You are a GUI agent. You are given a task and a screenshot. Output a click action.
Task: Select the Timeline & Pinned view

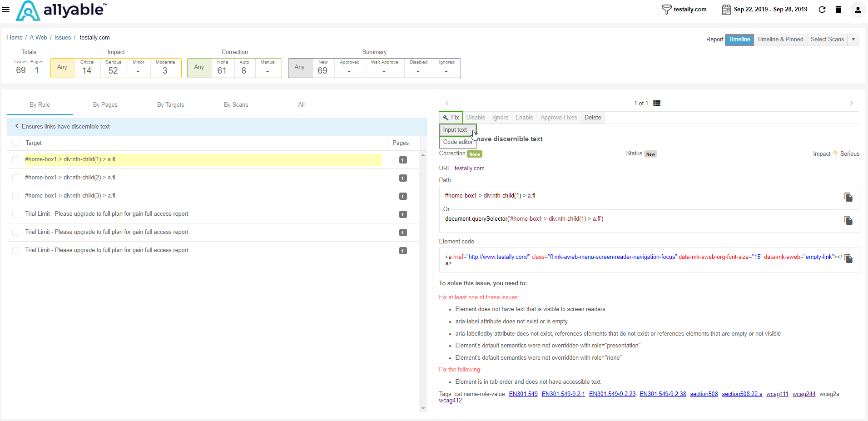(780, 40)
